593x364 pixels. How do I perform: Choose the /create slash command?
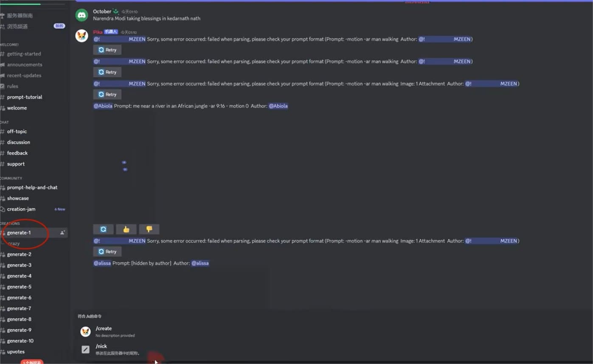pyautogui.click(x=104, y=328)
